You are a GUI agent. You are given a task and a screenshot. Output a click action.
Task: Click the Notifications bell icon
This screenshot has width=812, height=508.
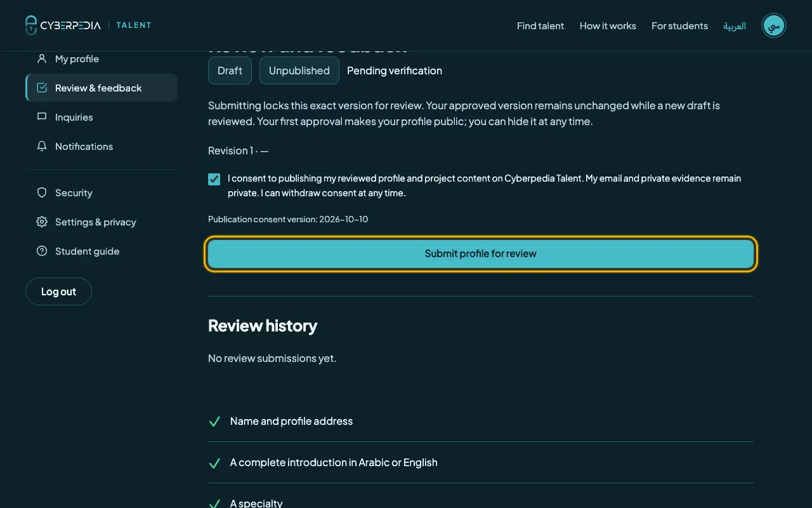point(42,146)
